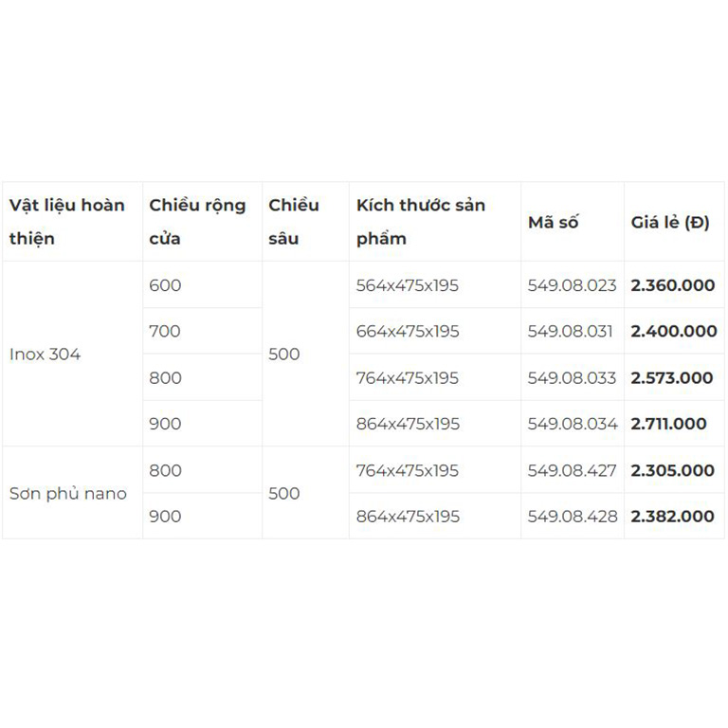The image size is (728, 728).
Task: Click the dimension 664x475x195
Action: 408,332
